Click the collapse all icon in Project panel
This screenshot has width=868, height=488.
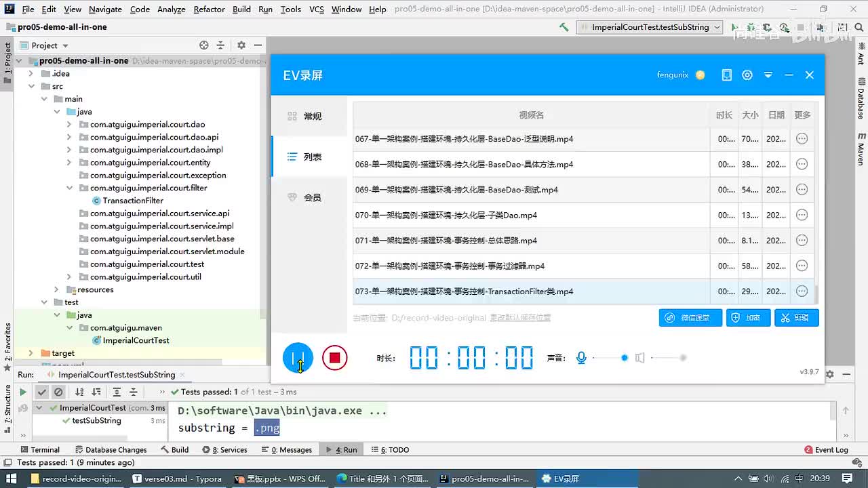[x=220, y=45]
